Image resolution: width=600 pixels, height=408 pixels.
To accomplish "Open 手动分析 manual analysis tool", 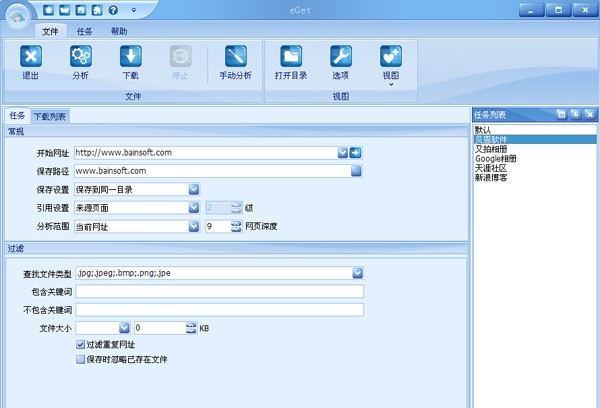I will pos(236,56).
